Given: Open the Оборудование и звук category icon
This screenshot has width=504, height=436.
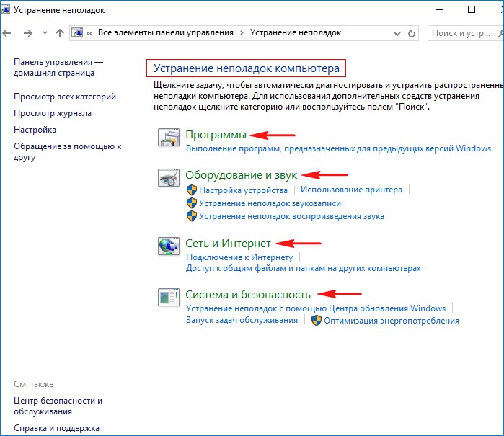Looking at the screenshot, I should 169,178.
